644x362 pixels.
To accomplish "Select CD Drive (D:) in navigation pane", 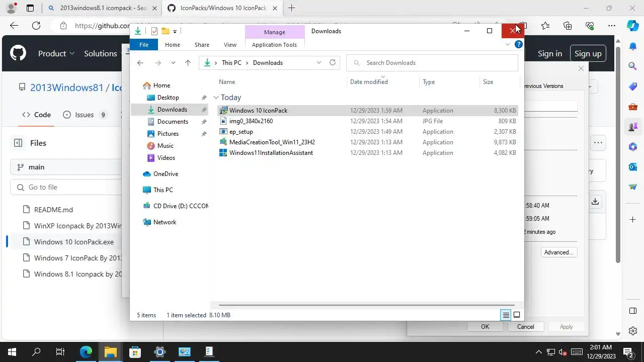I will (x=175, y=206).
